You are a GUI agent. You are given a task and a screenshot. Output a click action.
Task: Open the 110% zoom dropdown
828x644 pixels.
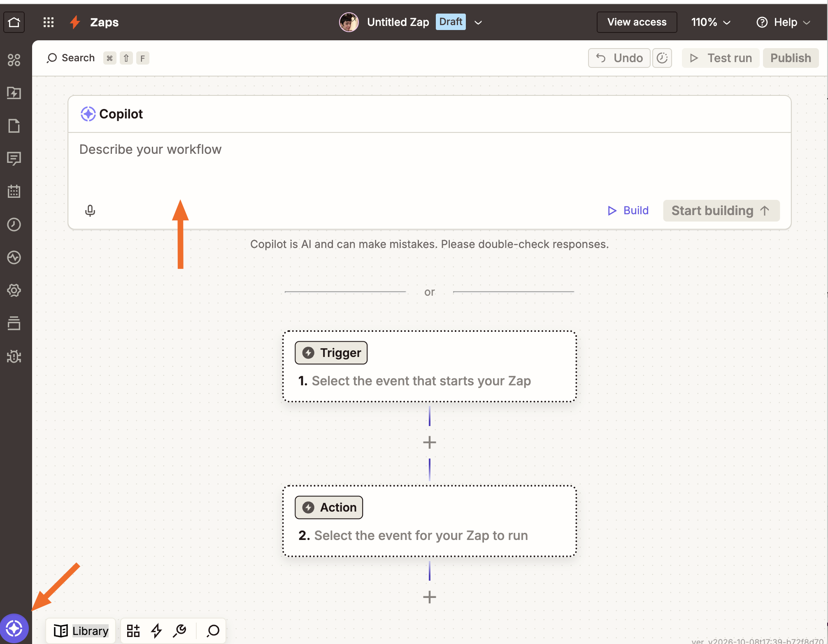(x=711, y=22)
